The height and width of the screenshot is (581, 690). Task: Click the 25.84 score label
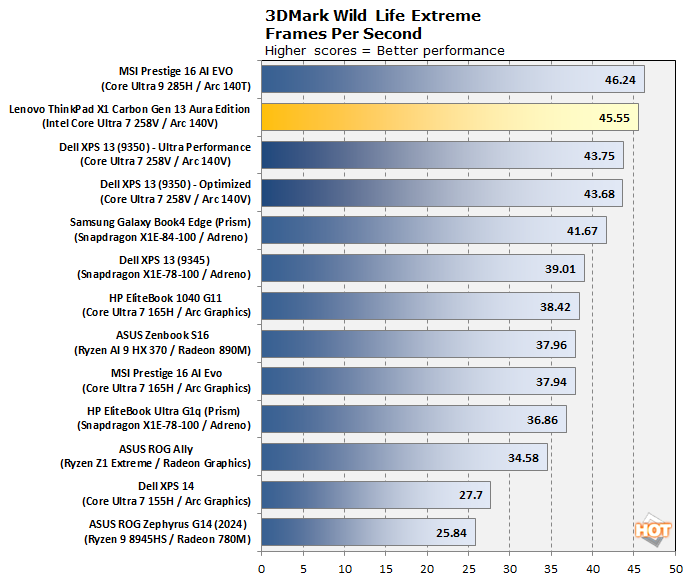coord(451,533)
